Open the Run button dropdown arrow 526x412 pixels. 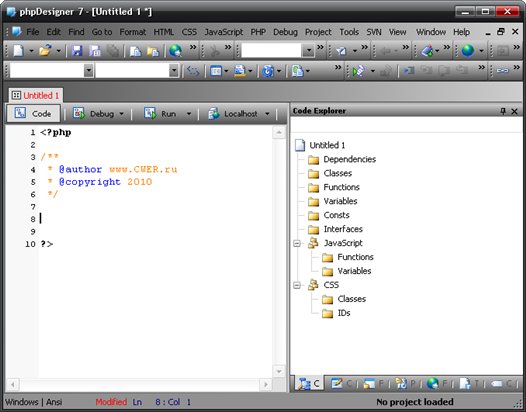pyautogui.click(x=189, y=114)
